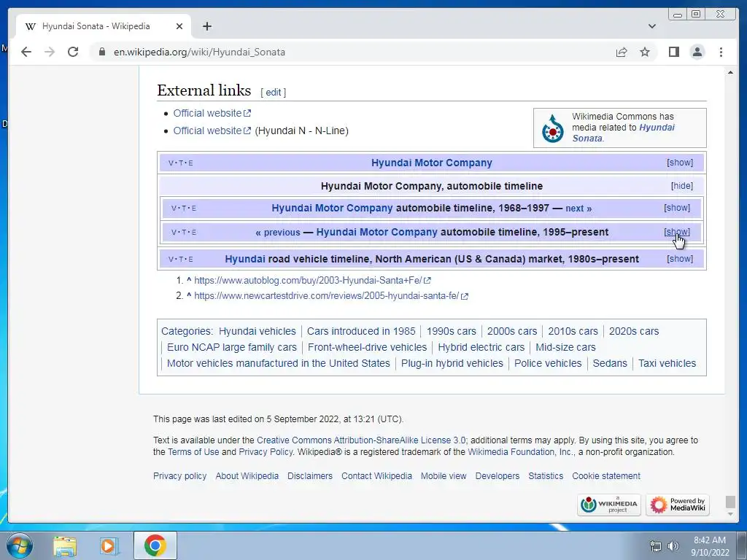Launch Windows Media Player from taskbar
This screenshot has width=747, height=560.
tap(109, 546)
